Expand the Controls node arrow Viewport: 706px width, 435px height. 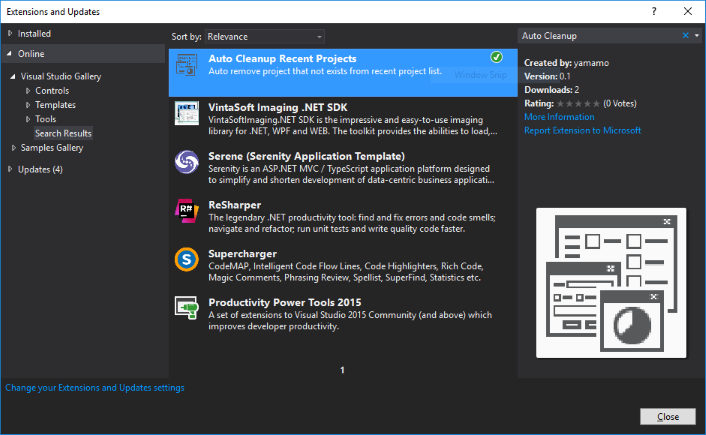[28, 91]
